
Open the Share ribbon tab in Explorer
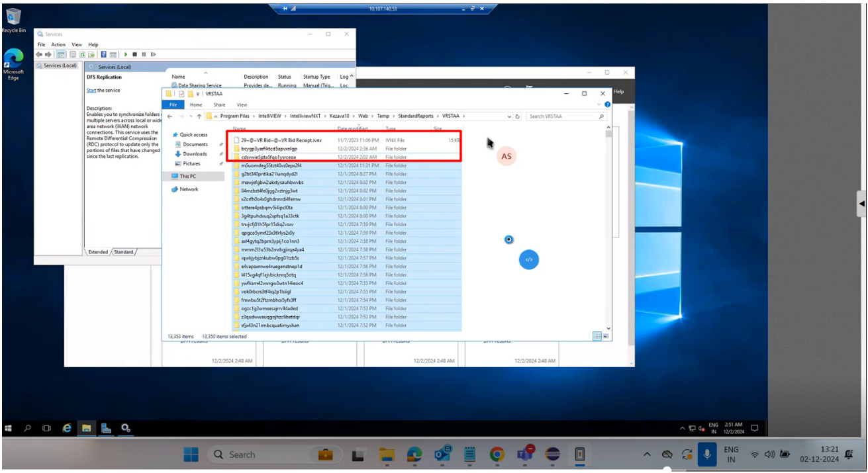(x=219, y=105)
